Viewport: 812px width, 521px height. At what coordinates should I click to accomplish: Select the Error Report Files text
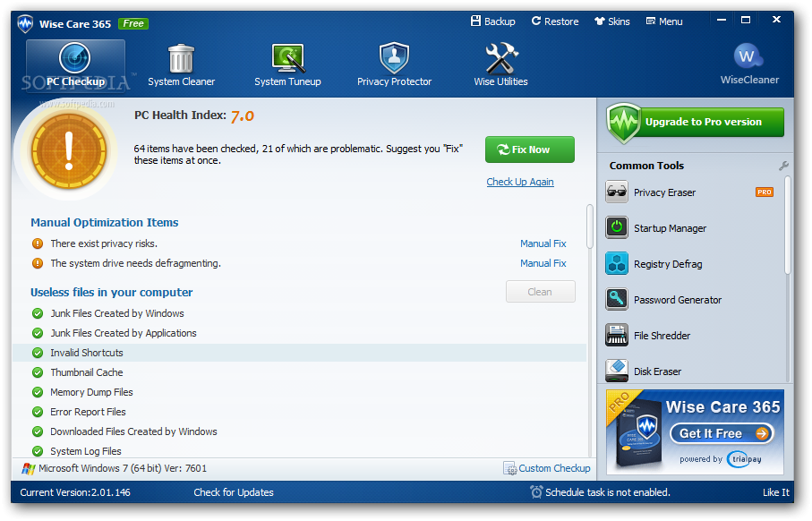[88, 412]
